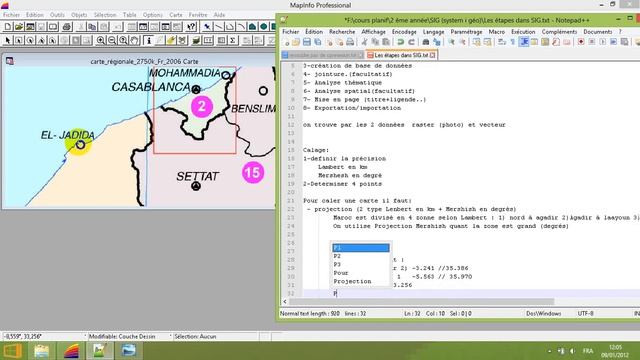Screen dimensions: 640x360
Task: Toggle Word Wrap in Notepad++ toolbar
Action: (502, 42)
